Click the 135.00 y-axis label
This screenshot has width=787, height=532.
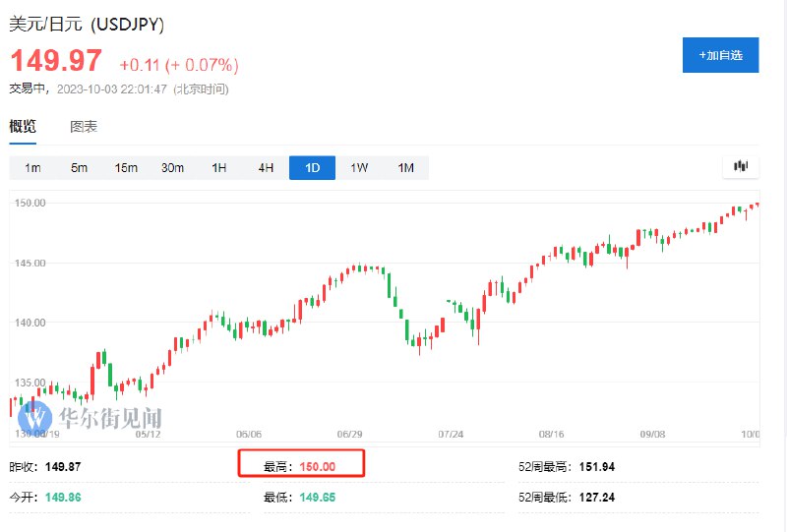[30, 383]
